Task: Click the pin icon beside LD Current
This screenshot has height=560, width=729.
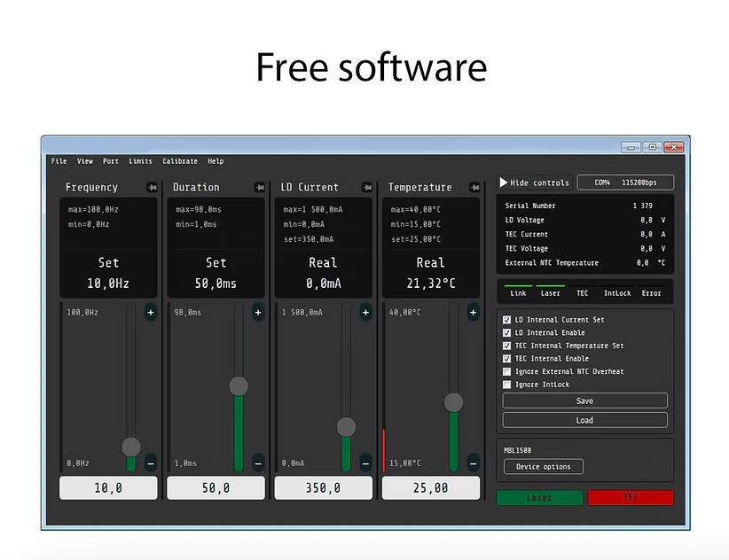Action: (x=366, y=187)
